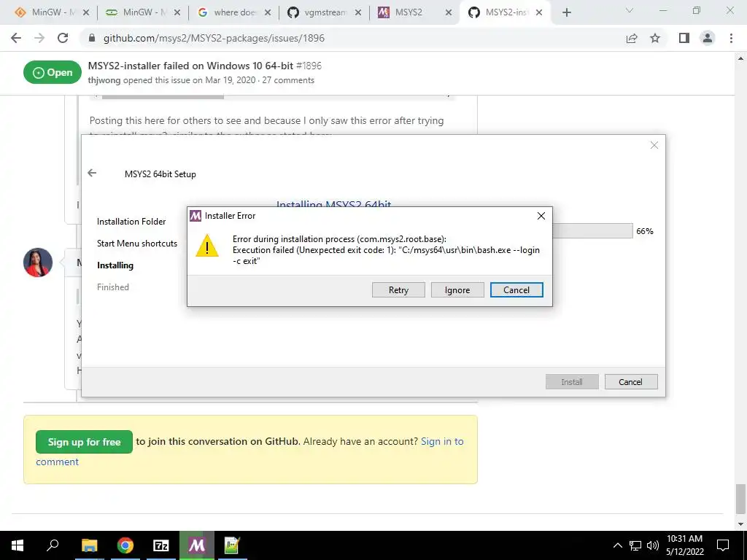Expand the tab search chevron

coord(630,10)
